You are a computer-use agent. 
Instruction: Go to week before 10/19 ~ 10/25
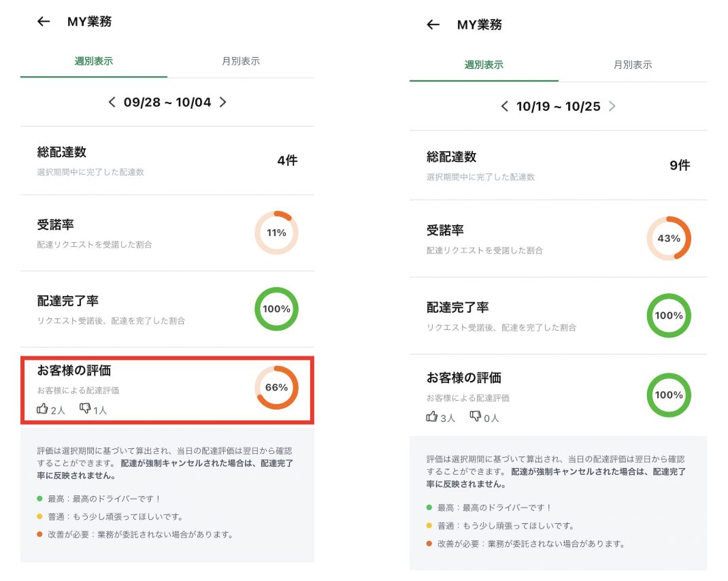[504, 106]
